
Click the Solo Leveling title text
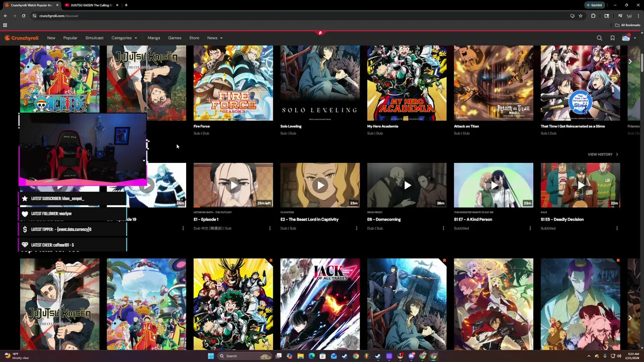click(291, 126)
